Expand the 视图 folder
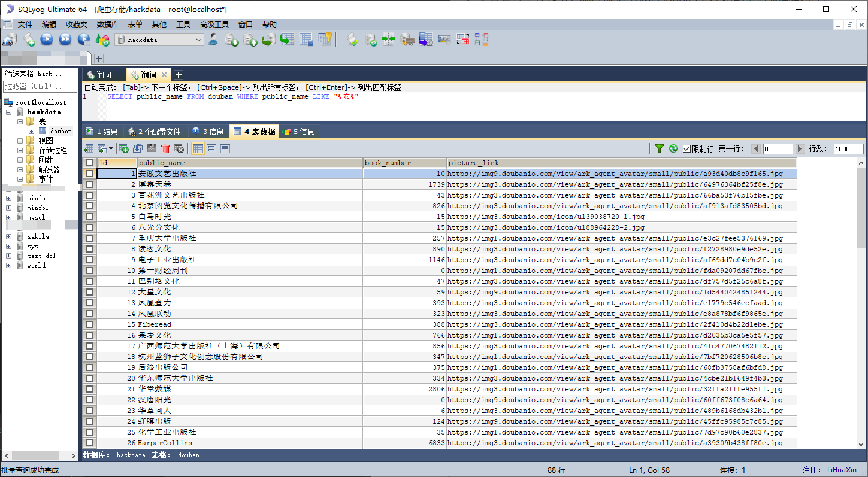Viewport: 868px width, 477px height. (20, 141)
